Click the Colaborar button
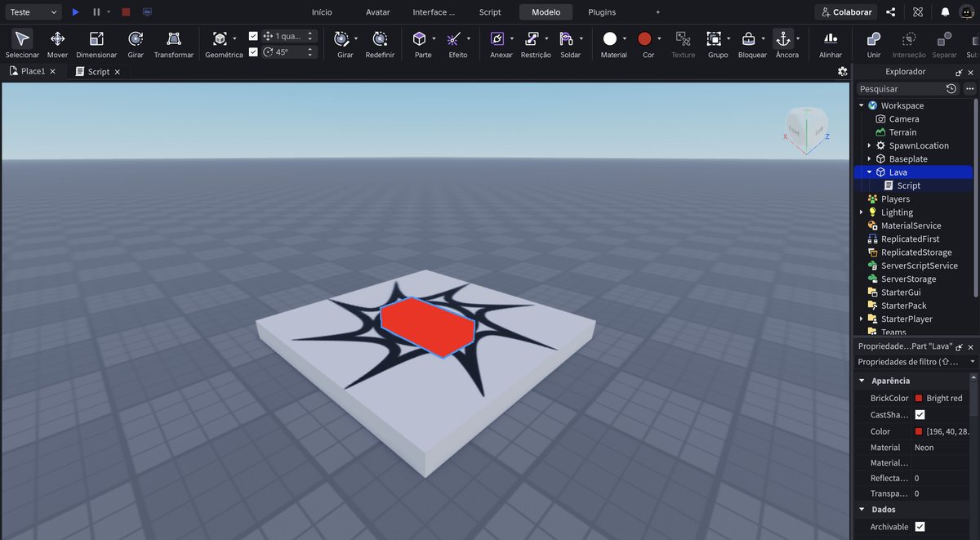The height and width of the screenshot is (540, 980). [x=845, y=12]
